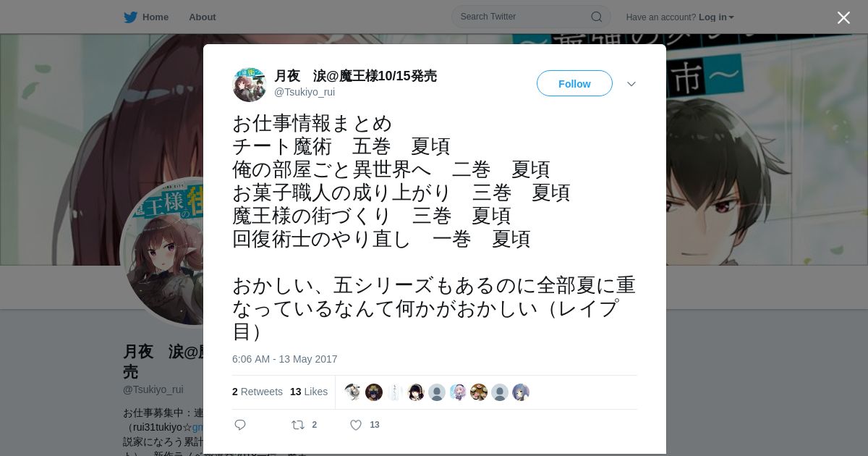868x456 pixels.
Task: Click the first liker avatar in the row
Action: pyautogui.click(x=353, y=392)
